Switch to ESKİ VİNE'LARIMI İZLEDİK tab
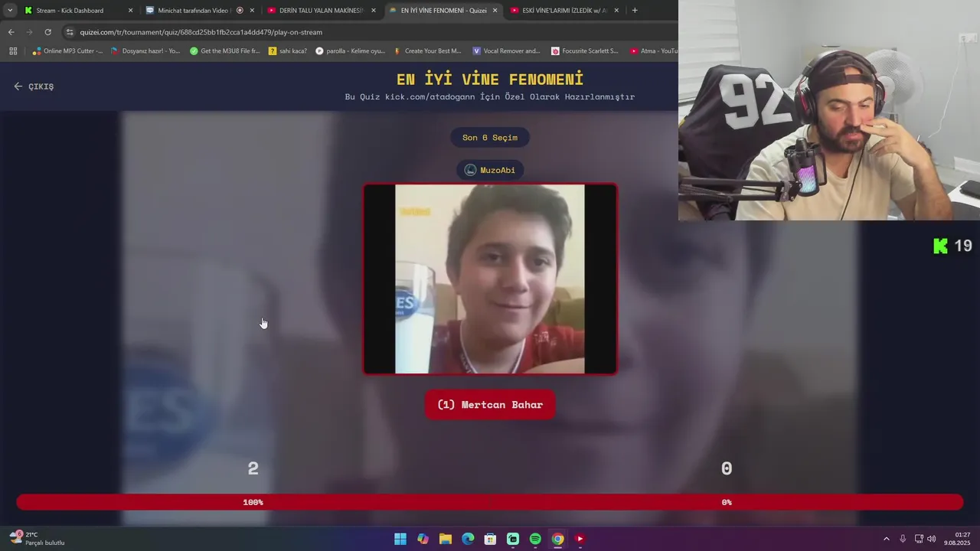The height and width of the screenshot is (551, 980). (x=565, y=11)
